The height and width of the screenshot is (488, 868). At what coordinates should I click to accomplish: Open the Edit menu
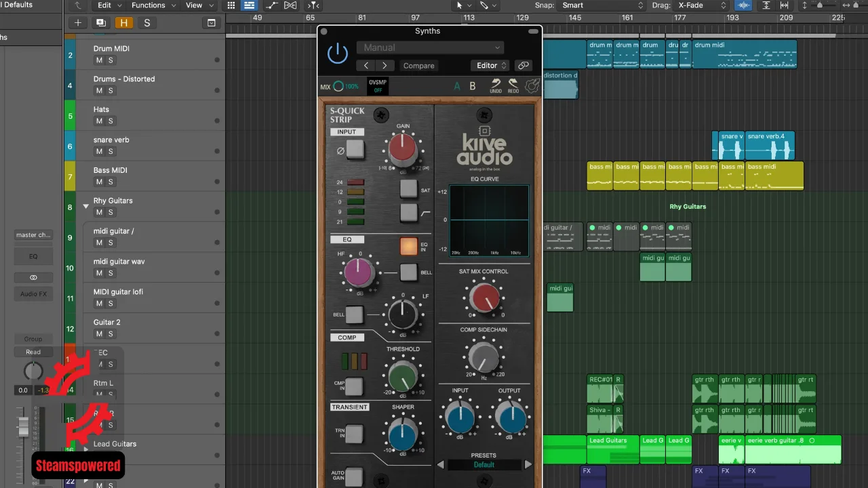tap(108, 5)
